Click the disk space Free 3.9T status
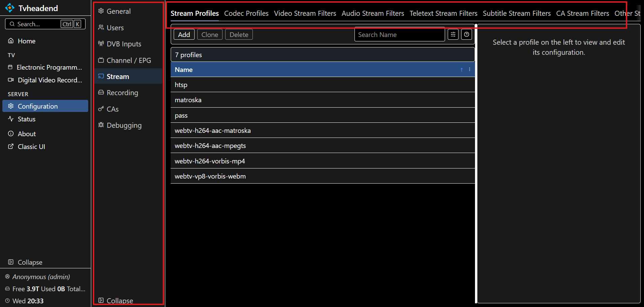 point(45,289)
